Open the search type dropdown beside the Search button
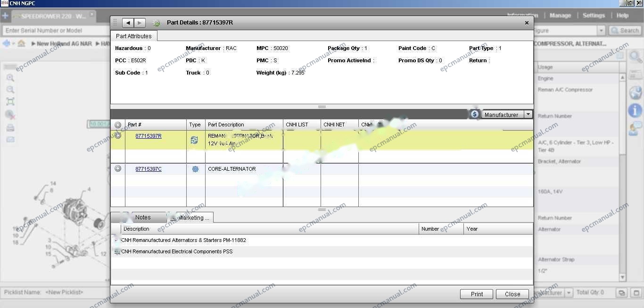The height and width of the screenshot is (308, 644). [601, 31]
